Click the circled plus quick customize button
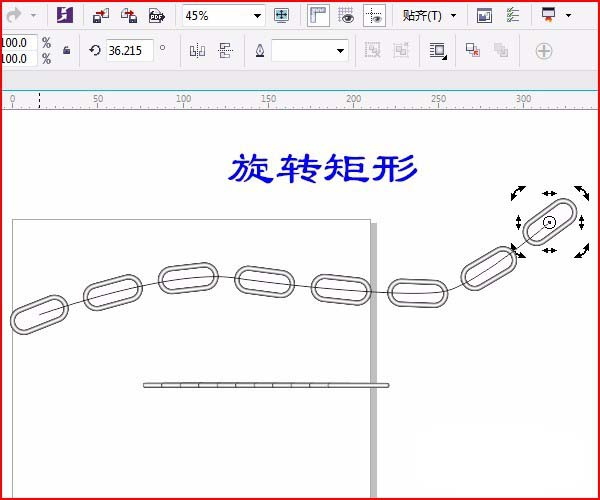This screenshot has height=500, width=600. coord(544,51)
